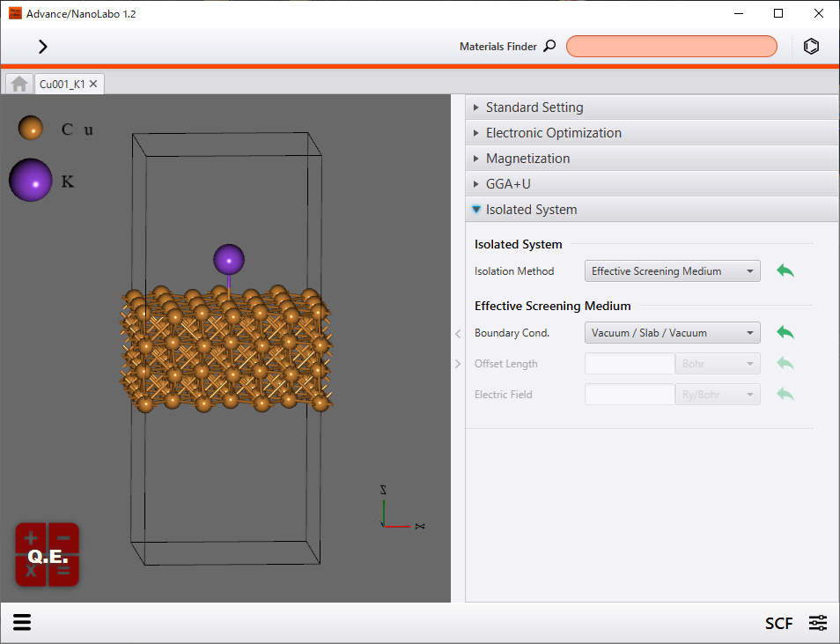The image size is (840, 644).
Task: Reset Isolation Method with green arrow
Action: [x=785, y=271]
